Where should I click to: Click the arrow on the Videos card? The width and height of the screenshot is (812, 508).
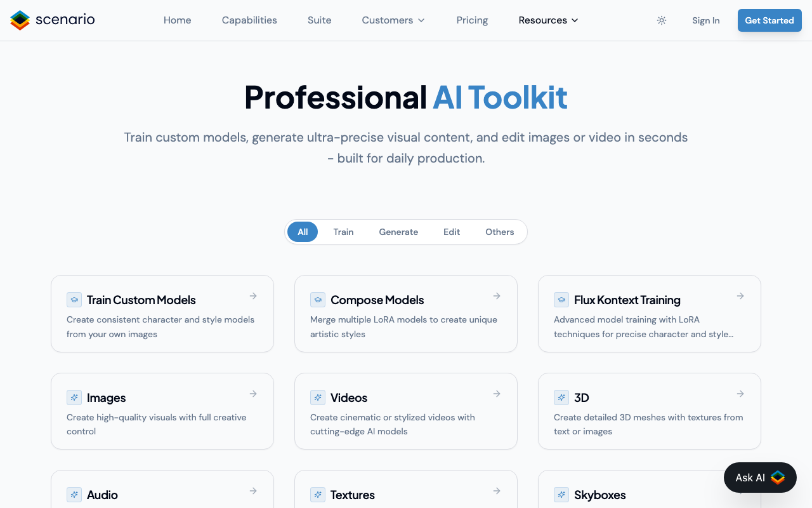[x=497, y=394]
